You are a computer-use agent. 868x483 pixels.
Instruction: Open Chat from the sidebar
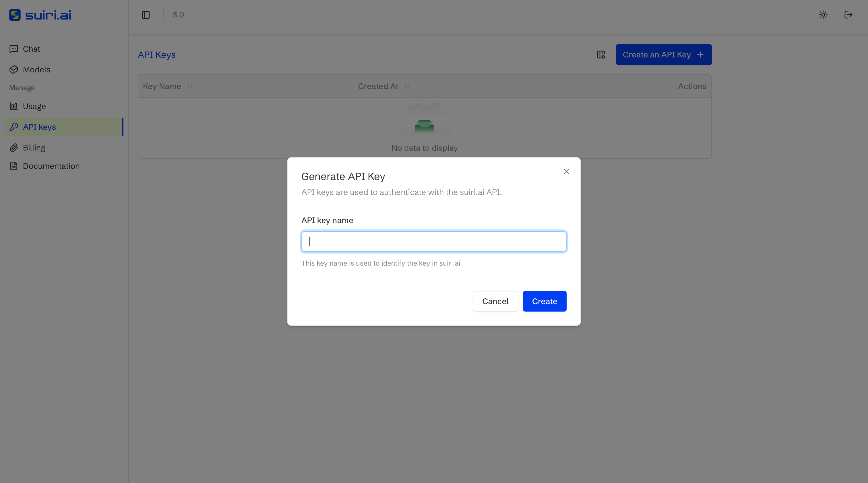tap(64, 49)
